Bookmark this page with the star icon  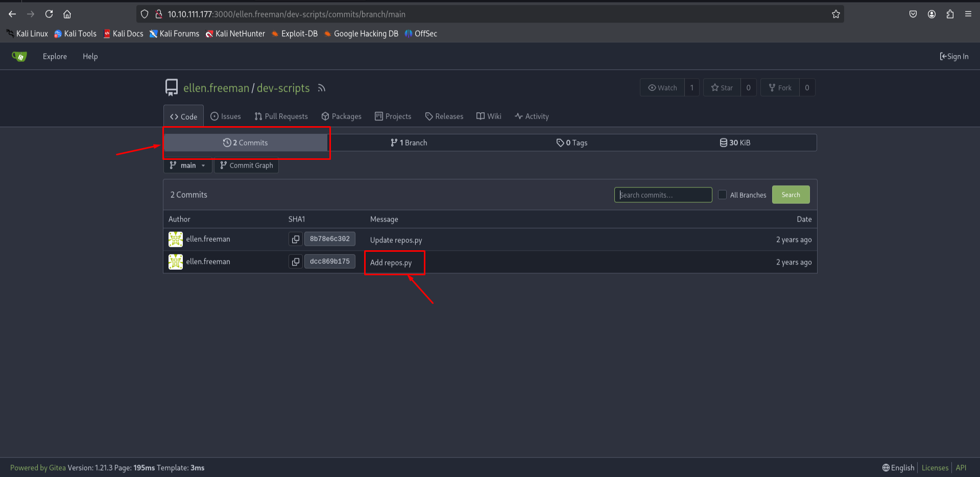[835, 14]
